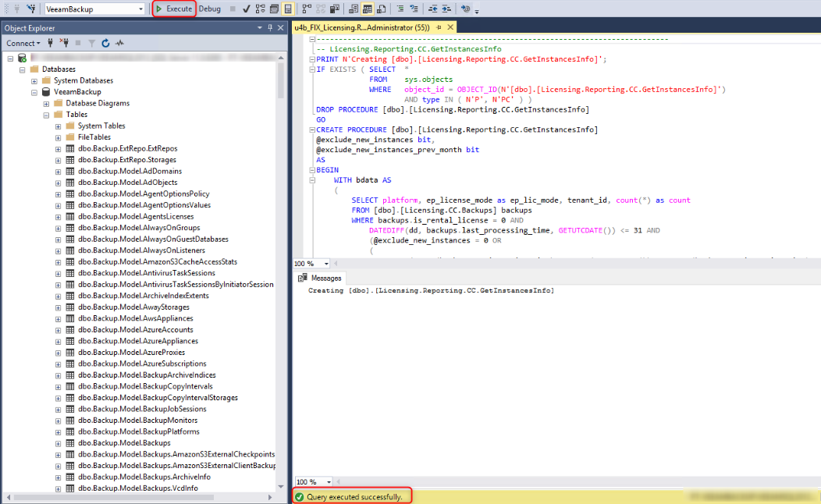Image resolution: width=821 pixels, height=504 pixels.
Task: Unpin the Object Explorer panel
Action: pyautogui.click(x=271, y=27)
